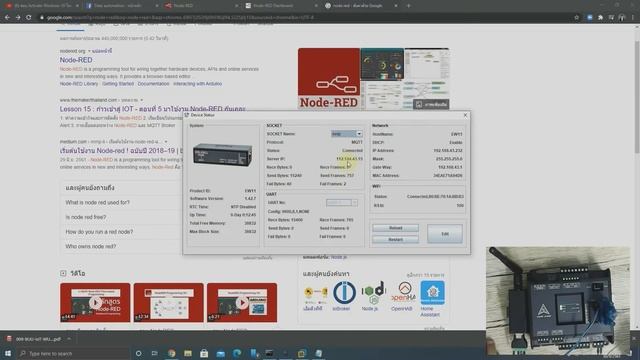Play the first Node-RED video thumbnail

click(x=95, y=302)
